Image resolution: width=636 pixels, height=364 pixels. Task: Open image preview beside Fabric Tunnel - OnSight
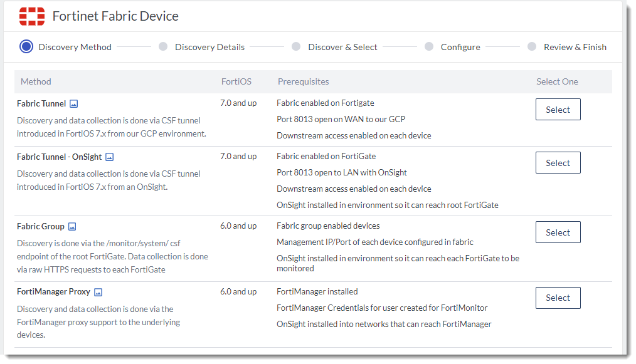click(110, 157)
